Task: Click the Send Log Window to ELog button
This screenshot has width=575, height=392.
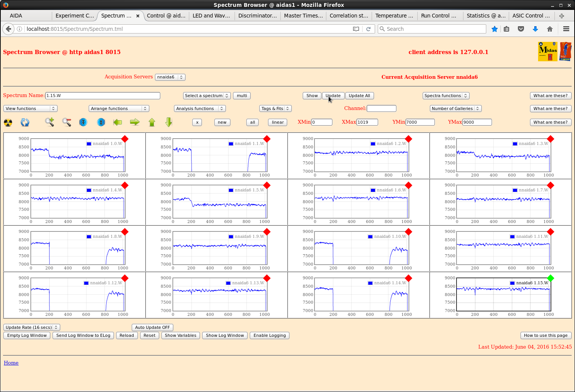Action: pyautogui.click(x=83, y=335)
